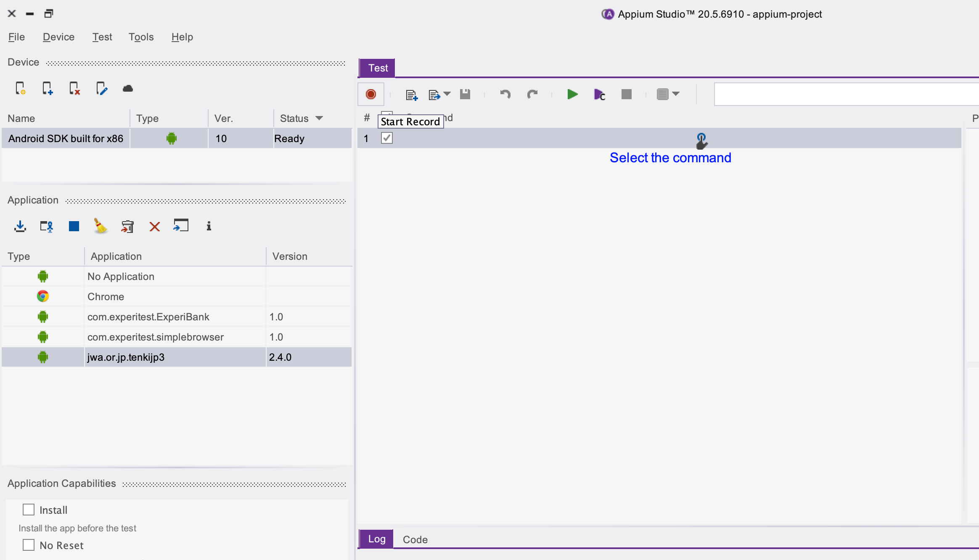Select the Test tab
Screen dimensions: 979x560
point(377,68)
